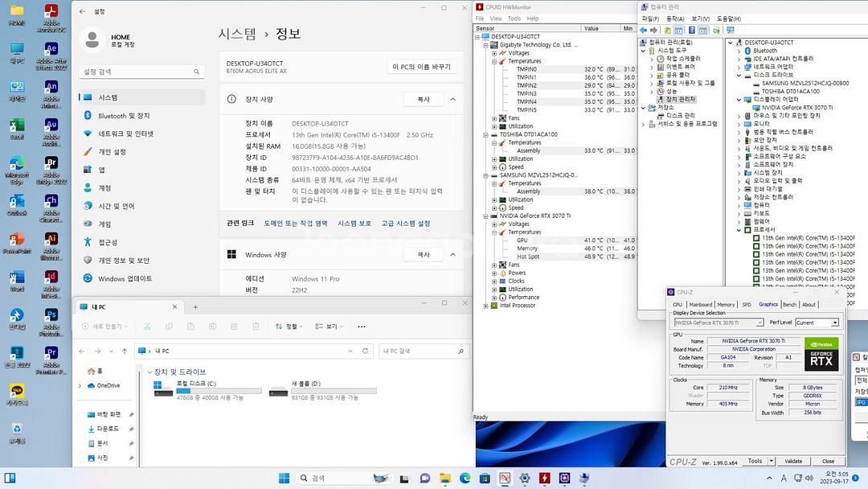The image size is (868, 489).
Task: Select Bluetooth 및 장치 in Settings sidebar
Action: [x=143, y=115]
